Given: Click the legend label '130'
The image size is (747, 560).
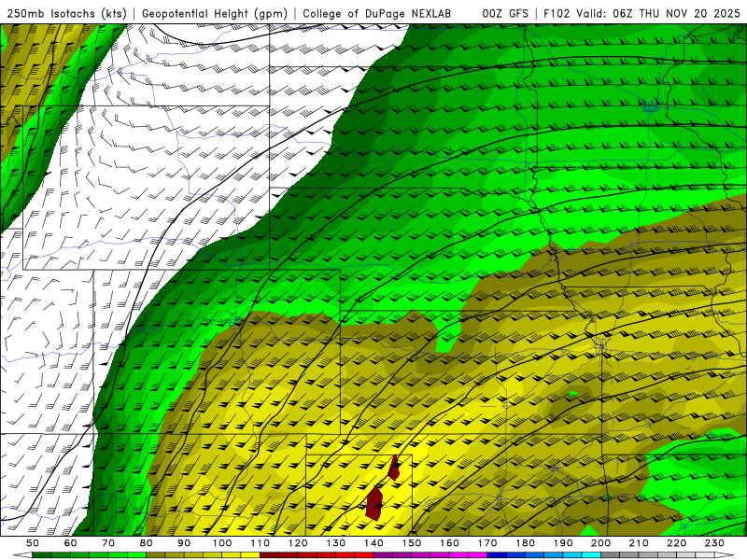Looking at the screenshot, I should pos(336,543).
